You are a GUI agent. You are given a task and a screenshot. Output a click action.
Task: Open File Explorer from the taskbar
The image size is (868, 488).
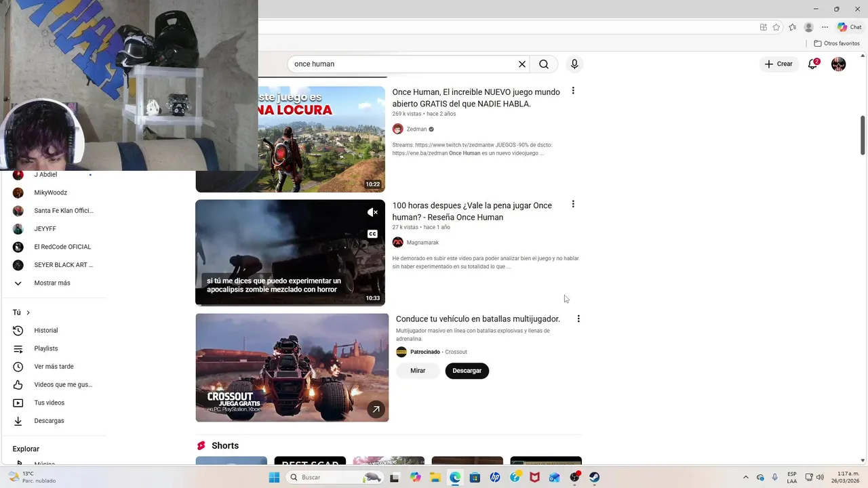click(435, 477)
